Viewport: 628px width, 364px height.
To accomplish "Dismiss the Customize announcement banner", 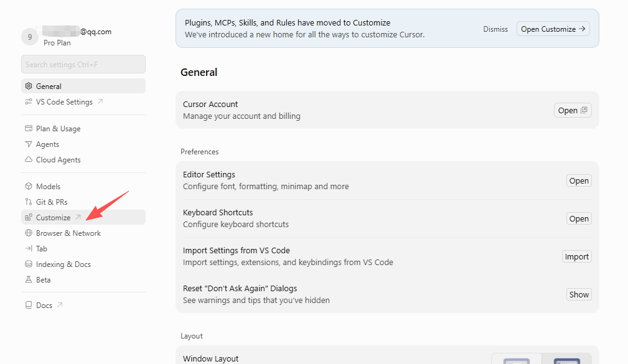I will pos(495,29).
